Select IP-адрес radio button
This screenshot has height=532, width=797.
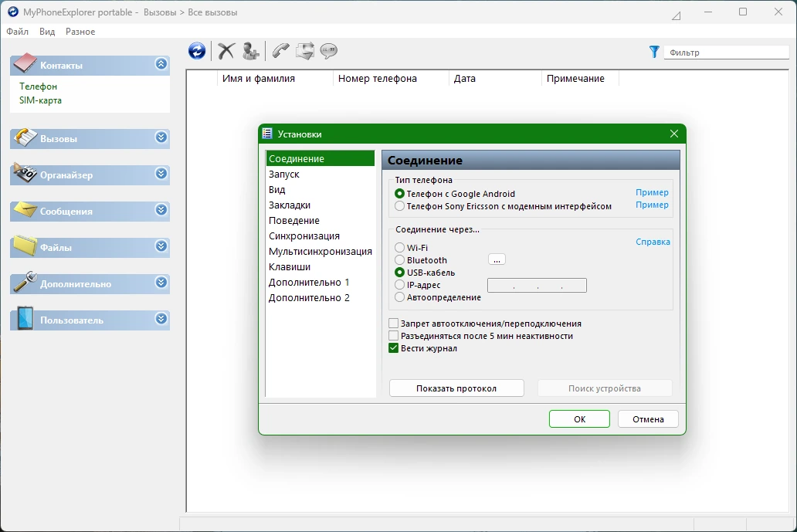399,285
